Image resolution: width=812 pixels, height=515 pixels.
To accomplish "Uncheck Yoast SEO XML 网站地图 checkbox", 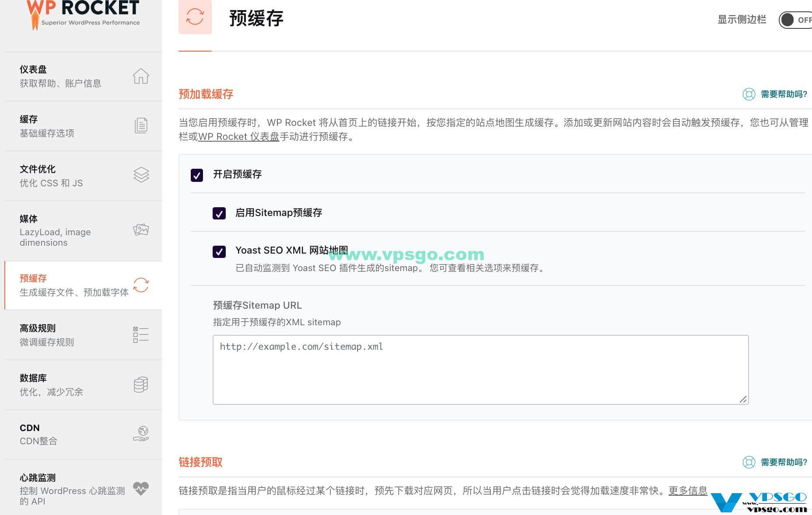I will point(219,252).
